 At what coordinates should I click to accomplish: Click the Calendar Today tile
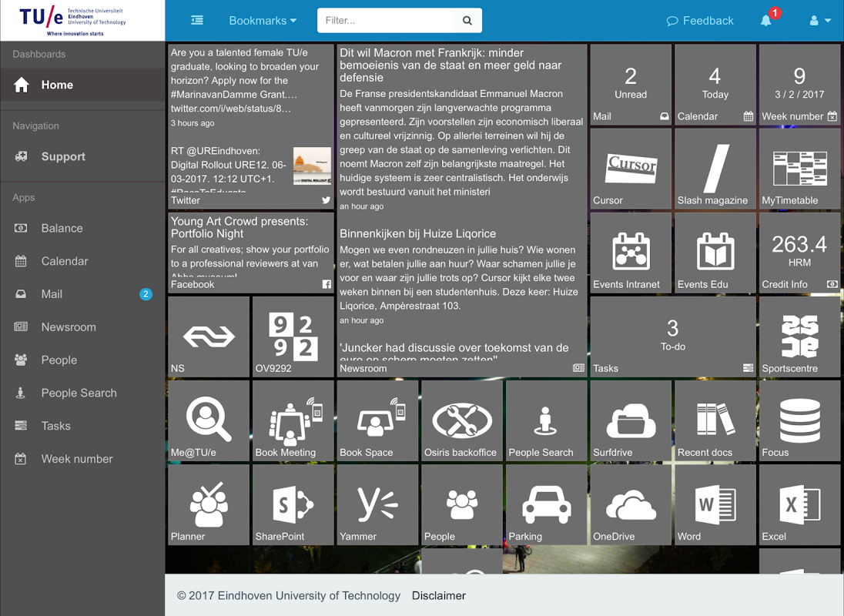[715, 85]
